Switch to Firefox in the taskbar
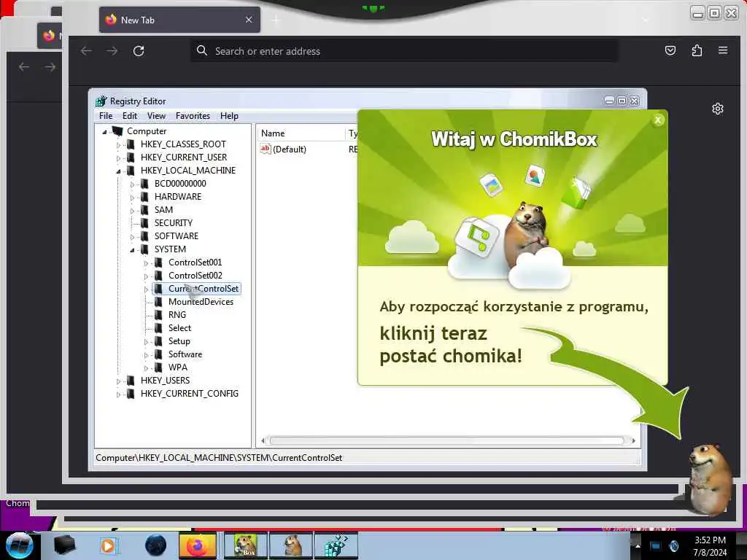The image size is (747, 560). tap(197, 545)
